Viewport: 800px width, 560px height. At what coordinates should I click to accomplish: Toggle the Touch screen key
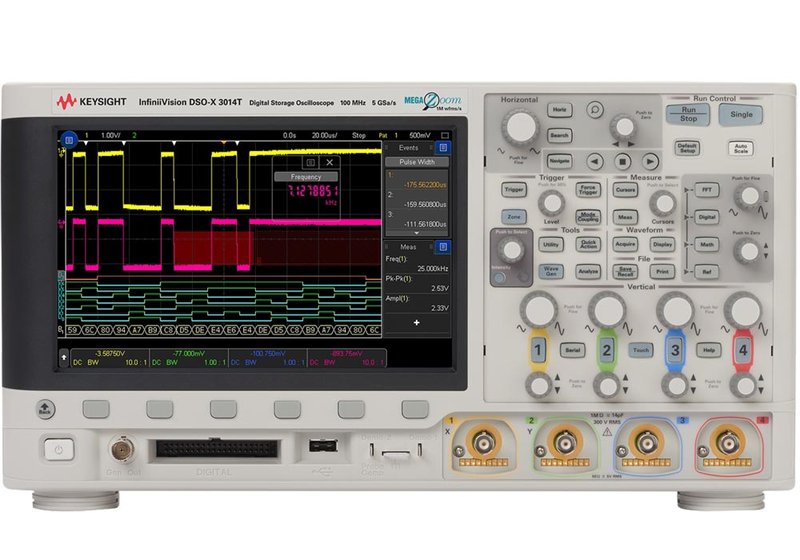(x=641, y=350)
